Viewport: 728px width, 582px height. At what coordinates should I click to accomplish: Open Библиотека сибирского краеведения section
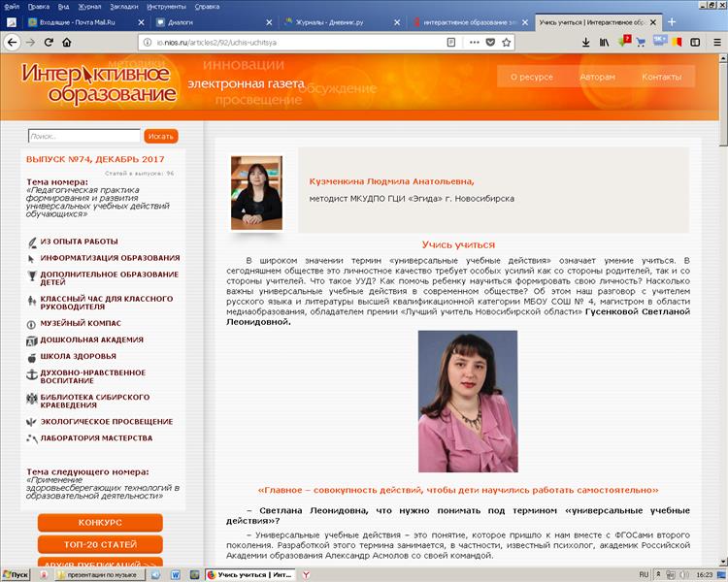[95, 401]
